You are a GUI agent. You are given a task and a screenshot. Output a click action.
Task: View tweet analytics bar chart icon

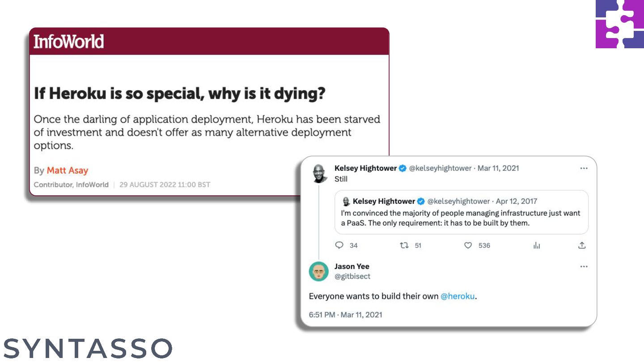pyautogui.click(x=537, y=245)
